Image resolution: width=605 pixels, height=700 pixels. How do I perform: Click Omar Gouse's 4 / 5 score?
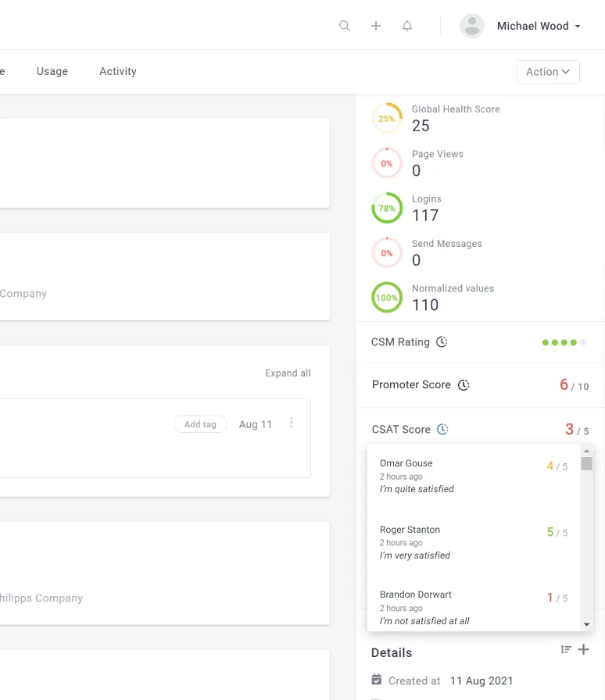coord(557,466)
